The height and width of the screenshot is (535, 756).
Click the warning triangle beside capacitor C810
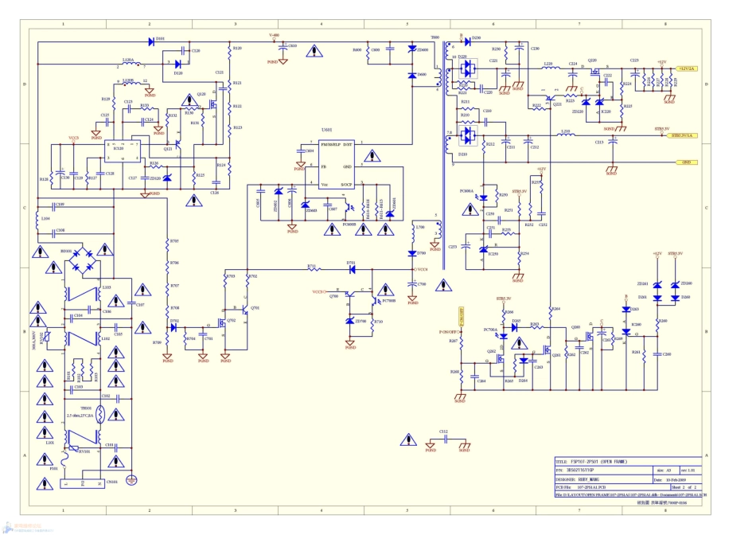coord(317,52)
